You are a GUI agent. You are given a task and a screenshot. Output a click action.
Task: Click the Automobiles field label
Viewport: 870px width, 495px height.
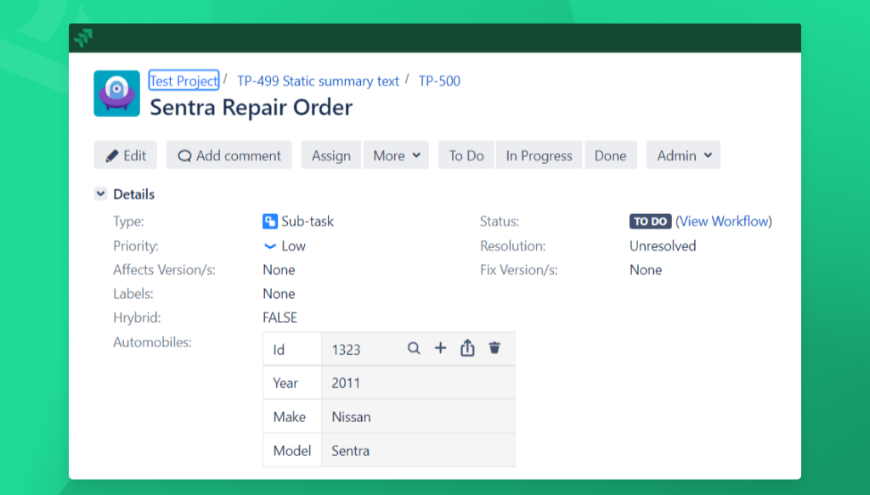click(152, 342)
